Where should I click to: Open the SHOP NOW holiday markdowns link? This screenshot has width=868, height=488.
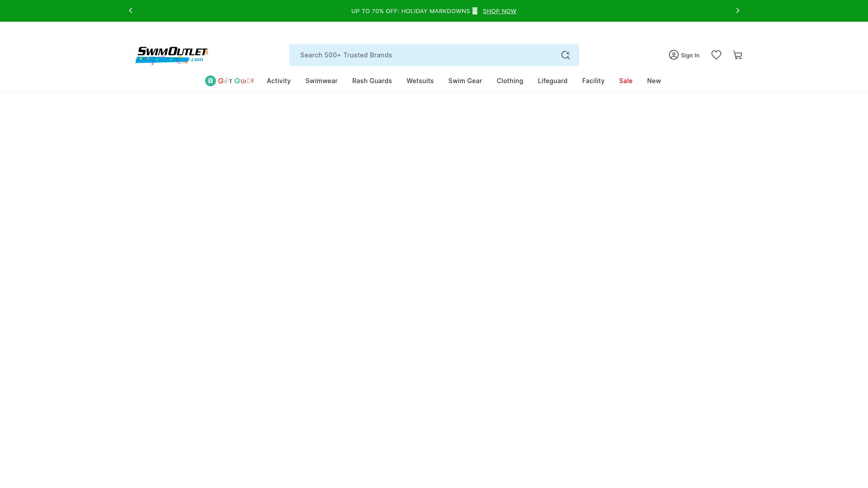click(x=500, y=11)
